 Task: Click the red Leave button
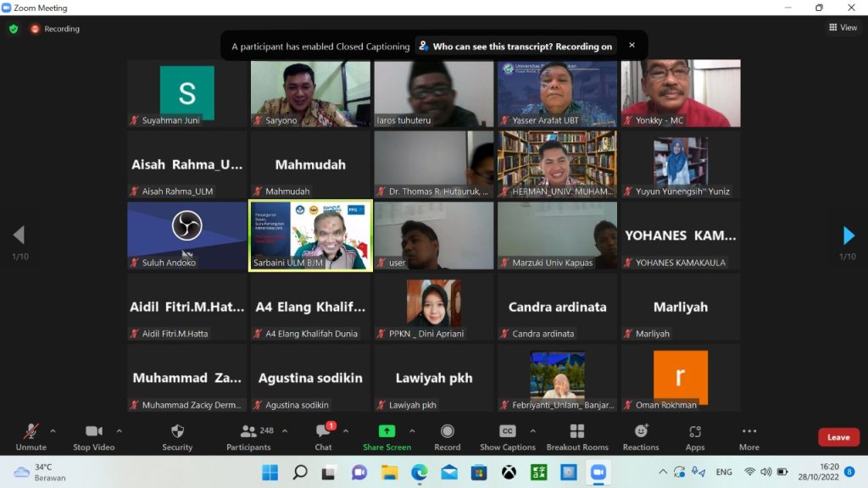tap(838, 437)
